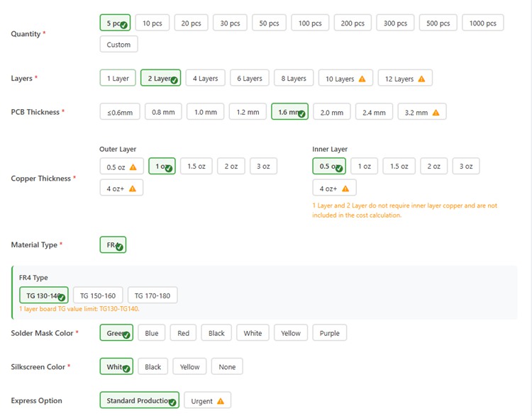Viewport: 532px width, 416px height.
Task: Select 1 Layer option
Action: click(118, 78)
